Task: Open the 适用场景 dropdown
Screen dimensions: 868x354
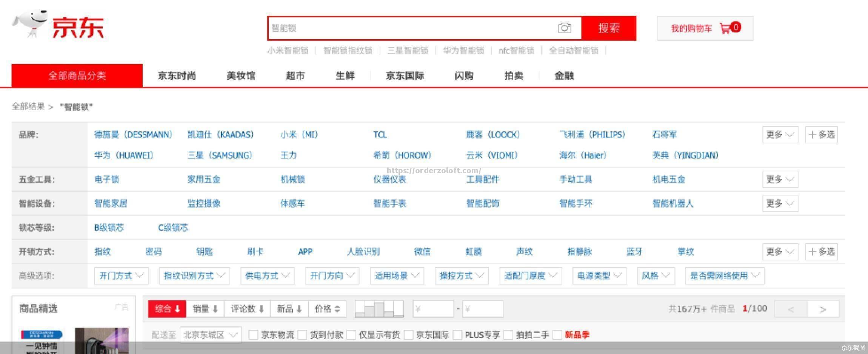Action: [397, 276]
